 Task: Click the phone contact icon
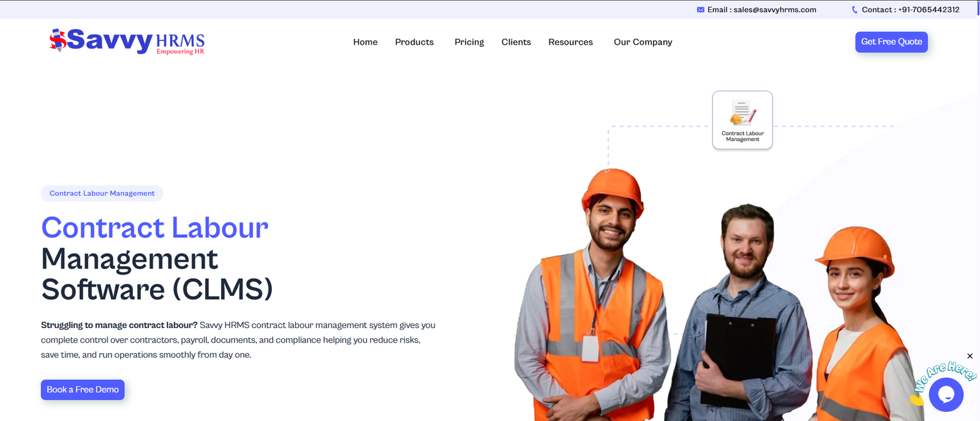(854, 10)
